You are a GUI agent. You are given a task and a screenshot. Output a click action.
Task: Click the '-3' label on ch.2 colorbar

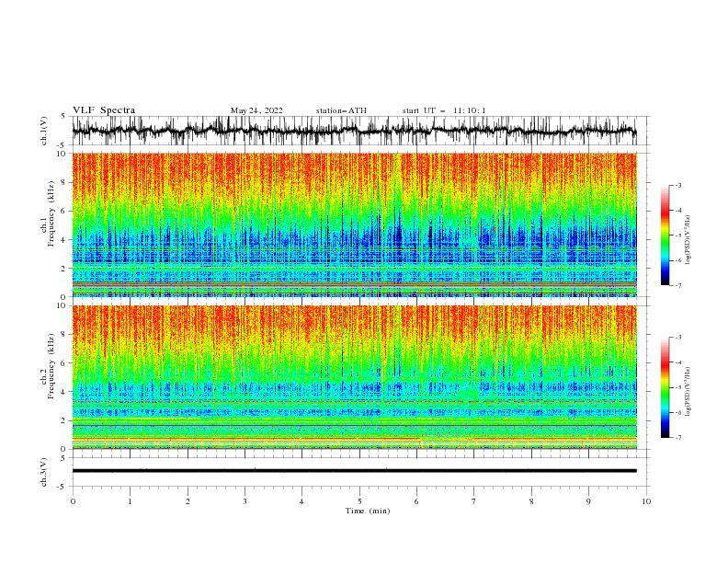pos(677,338)
